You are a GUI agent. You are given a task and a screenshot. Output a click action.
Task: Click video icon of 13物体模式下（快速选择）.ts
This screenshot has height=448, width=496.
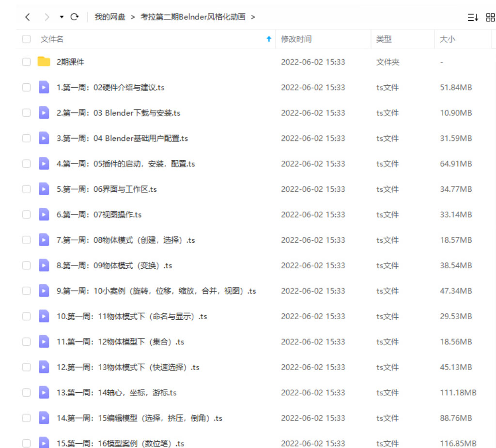[44, 367]
